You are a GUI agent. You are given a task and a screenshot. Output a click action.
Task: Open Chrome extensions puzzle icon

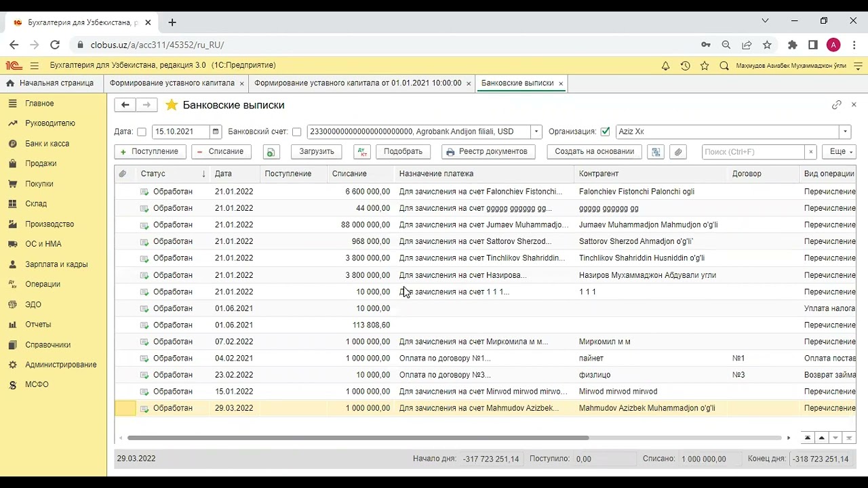pos(792,45)
